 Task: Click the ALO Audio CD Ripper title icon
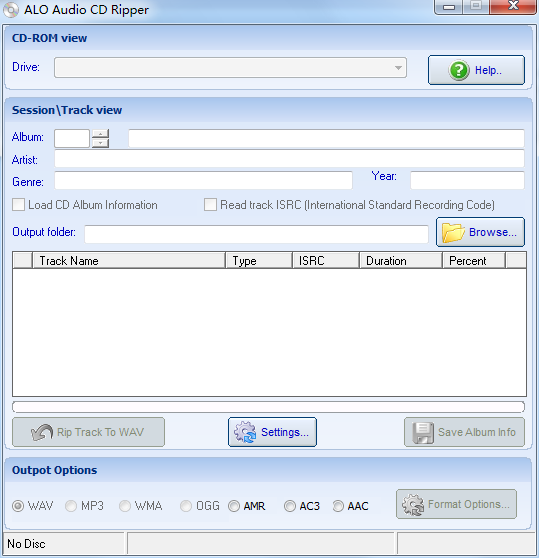point(11,10)
